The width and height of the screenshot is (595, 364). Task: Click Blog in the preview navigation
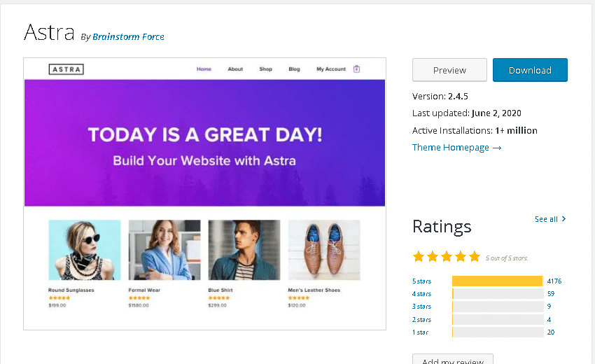tap(294, 69)
